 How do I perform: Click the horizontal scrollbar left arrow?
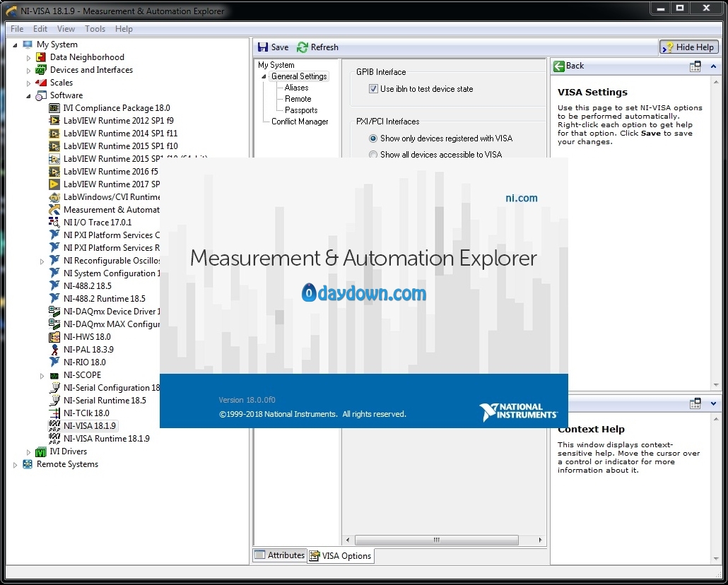pos(348,540)
